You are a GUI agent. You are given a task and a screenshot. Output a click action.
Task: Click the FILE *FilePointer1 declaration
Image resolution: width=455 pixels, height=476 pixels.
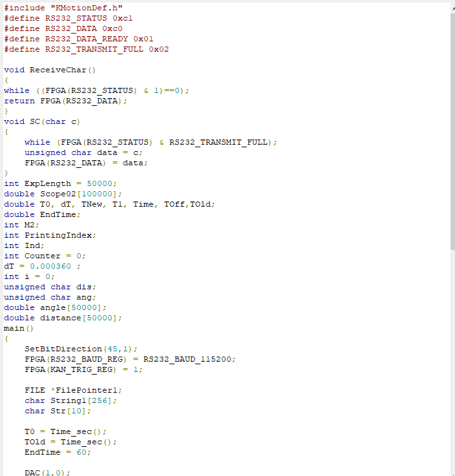pos(72,390)
